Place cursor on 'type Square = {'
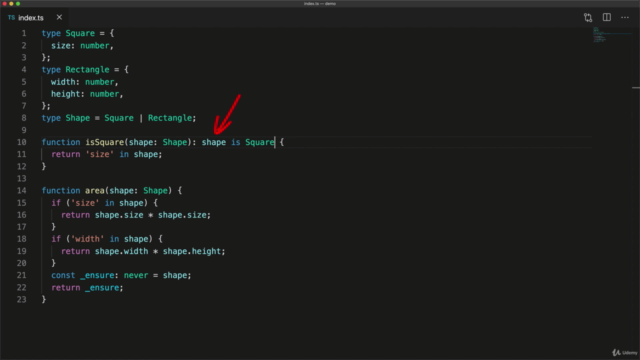This screenshot has width=640, height=360. (78, 33)
